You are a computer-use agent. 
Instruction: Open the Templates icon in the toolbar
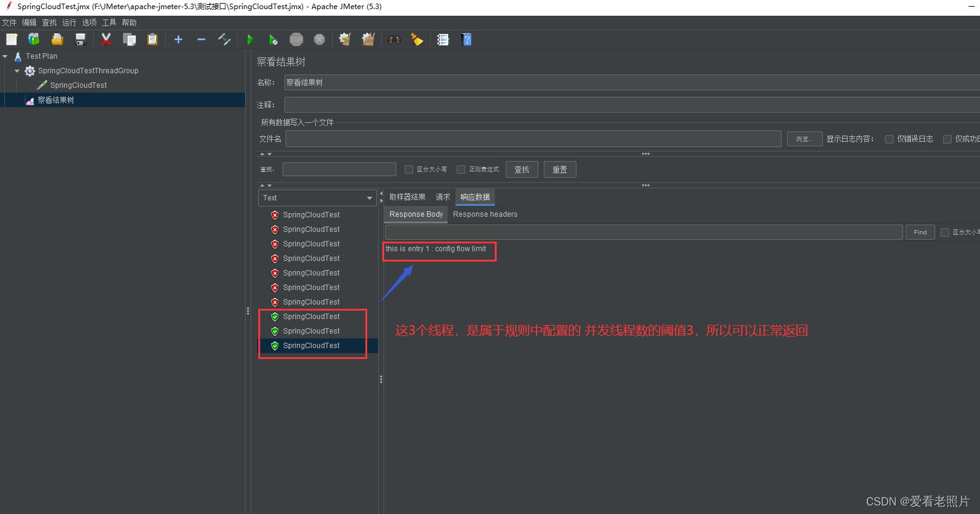(x=34, y=39)
